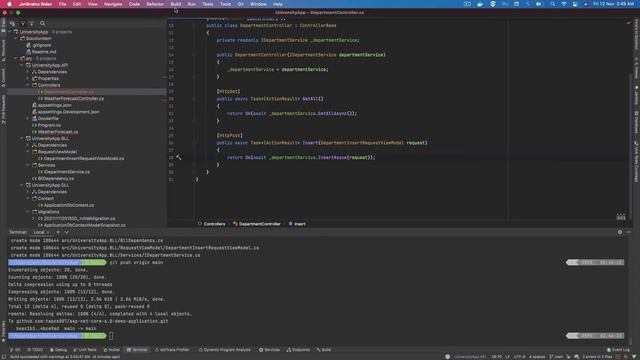
Task: Open ApplicationDbContextModelSnapshot.cs file
Action: tap(84, 225)
